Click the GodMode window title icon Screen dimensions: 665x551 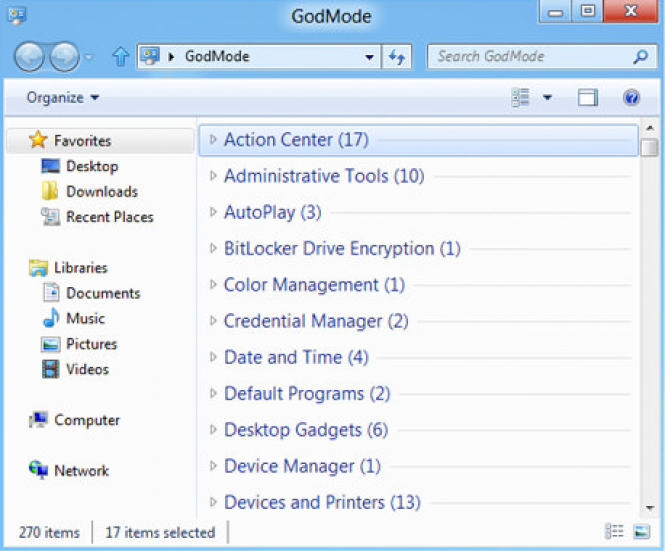point(17,16)
